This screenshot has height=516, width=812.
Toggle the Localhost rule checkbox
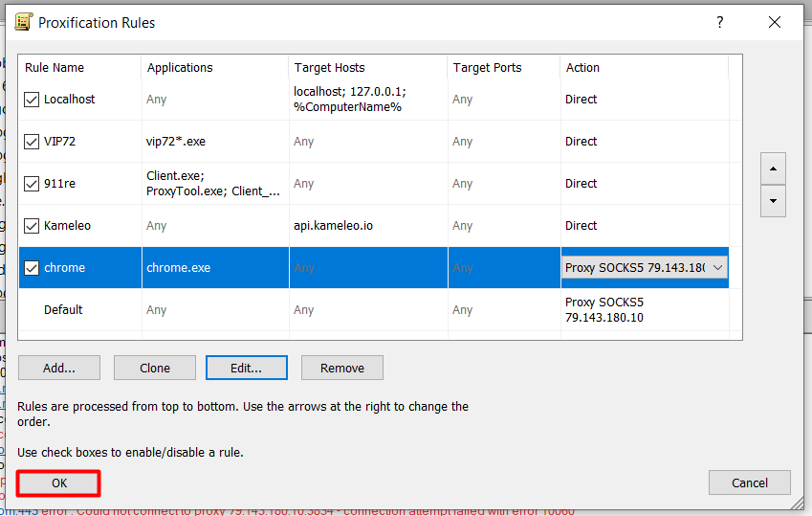32,100
